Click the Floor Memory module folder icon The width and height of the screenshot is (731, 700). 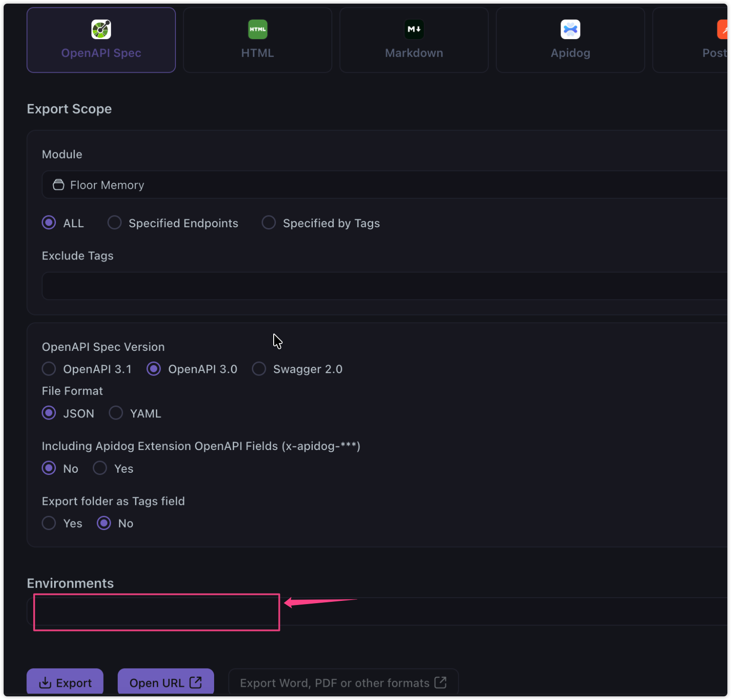[59, 185]
